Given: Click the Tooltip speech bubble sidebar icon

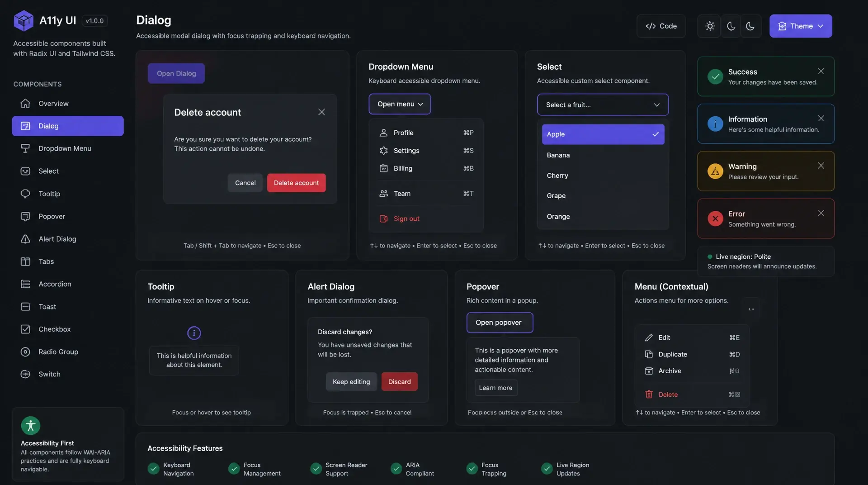Looking at the screenshot, I should pyautogui.click(x=25, y=194).
